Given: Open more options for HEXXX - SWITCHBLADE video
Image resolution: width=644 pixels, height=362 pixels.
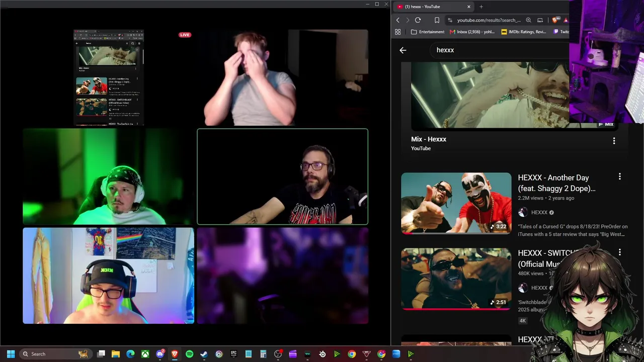Looking at the screenshot, I should 619,252.
